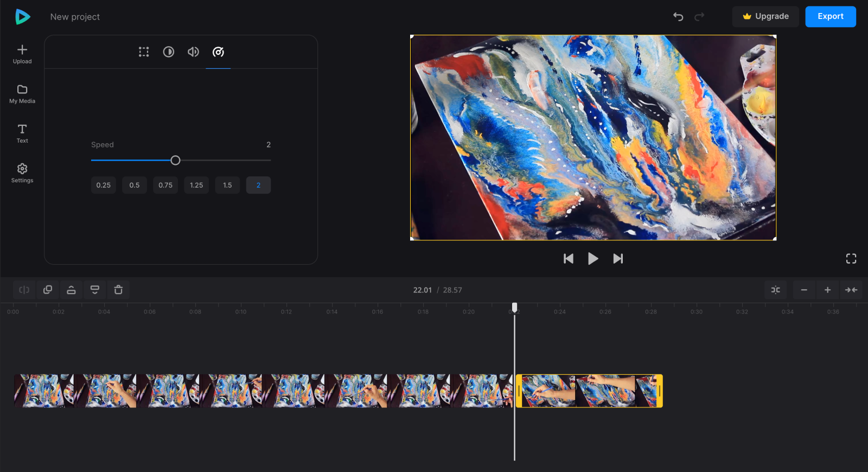The width and height of the screenshot is (868, 472).
Task: Skip to the next clip
Action: (618, 259)
